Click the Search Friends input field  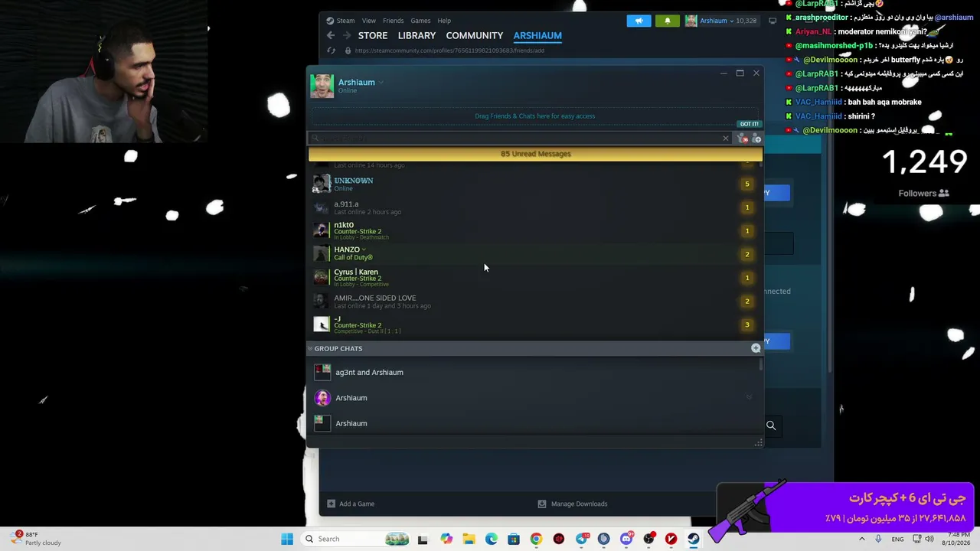point(521,139)
